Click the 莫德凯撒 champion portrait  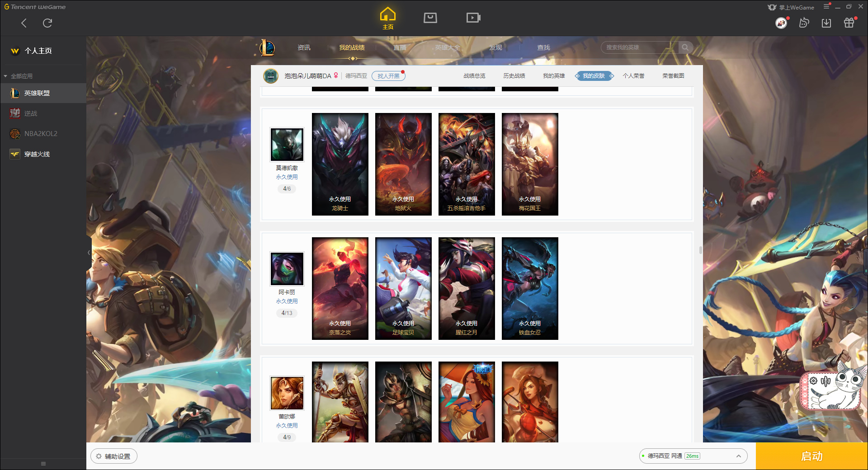tap(287, 145)
